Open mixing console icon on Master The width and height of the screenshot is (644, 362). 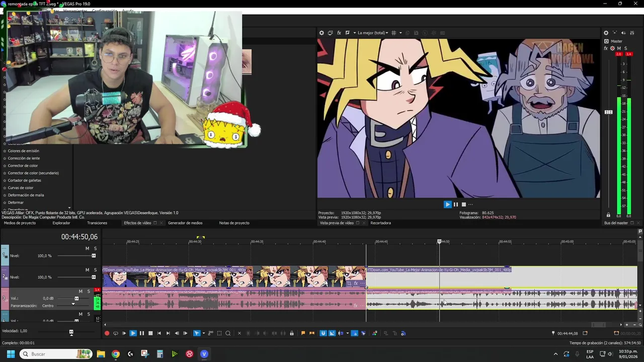[x=632, y=33]
